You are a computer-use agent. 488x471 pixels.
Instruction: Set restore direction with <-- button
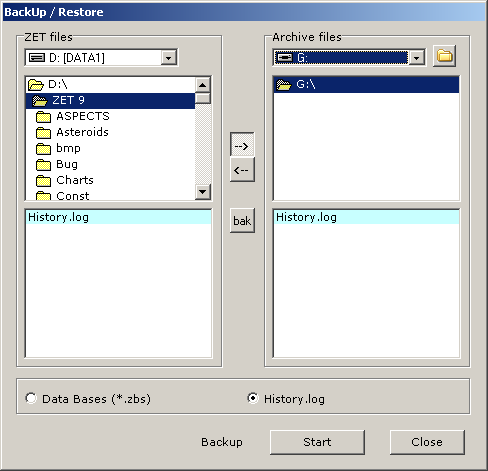tap(242, 170)
